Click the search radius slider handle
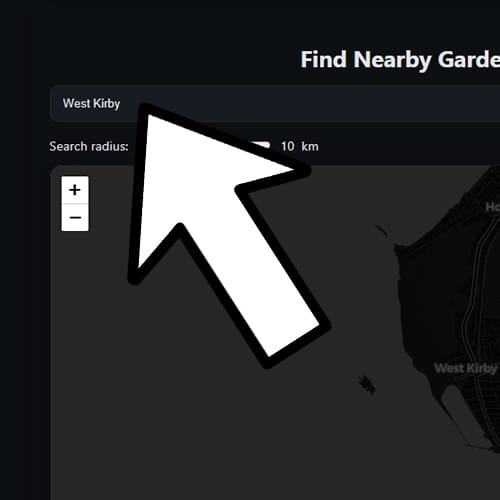The height and width of the screenshot is (500, 500). click(x=263, y=145)
